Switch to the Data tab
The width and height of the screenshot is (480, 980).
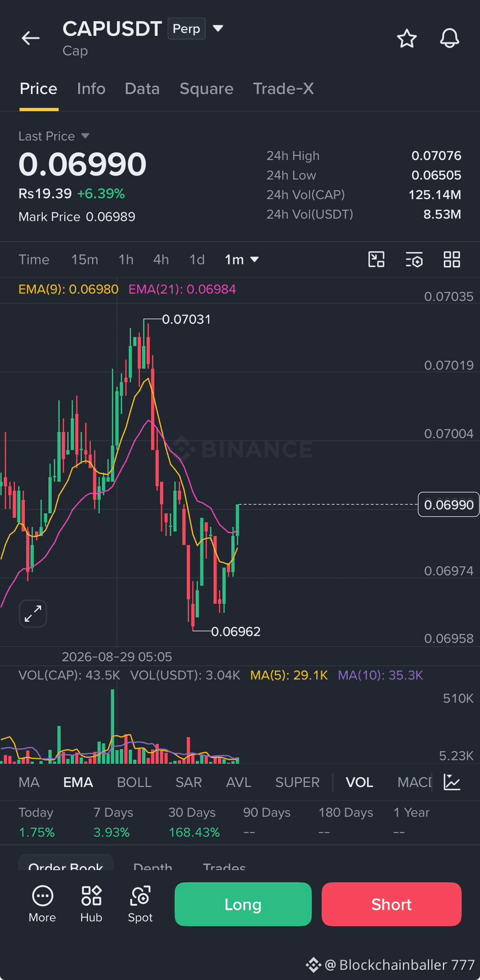(142, 89)
